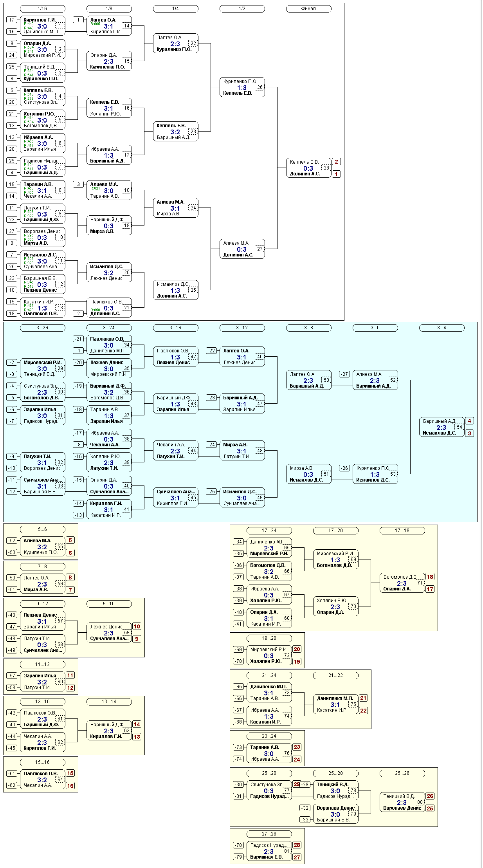Click the "19...20" bracket header
The width and height of the screenshot is (483, 868).
(269, 638)
